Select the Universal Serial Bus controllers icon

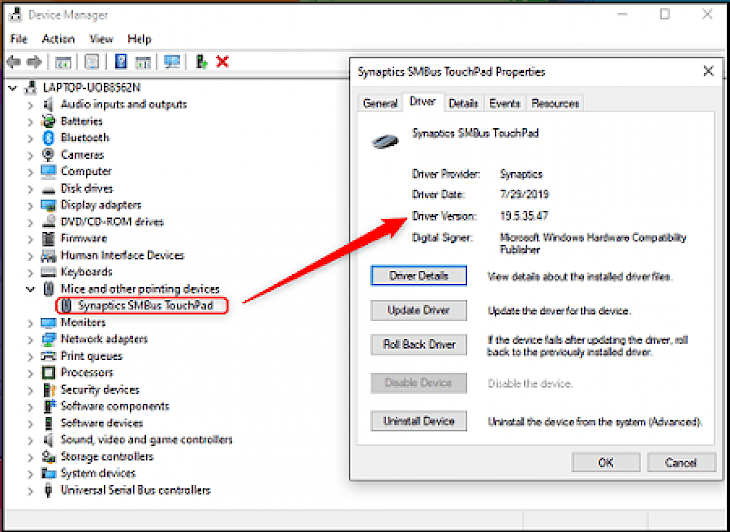(x=48, y=490)
